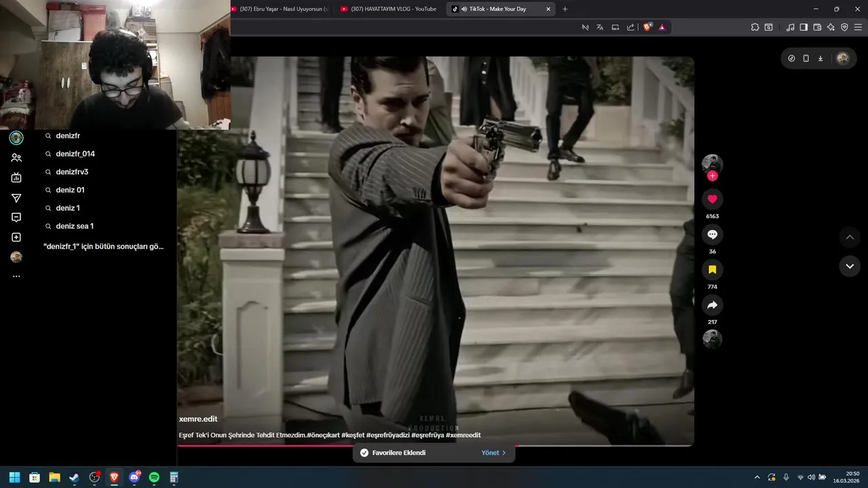Open Brave Rewards triangle icon
Screen dimensions: 868x488
[x=662, y=27]
